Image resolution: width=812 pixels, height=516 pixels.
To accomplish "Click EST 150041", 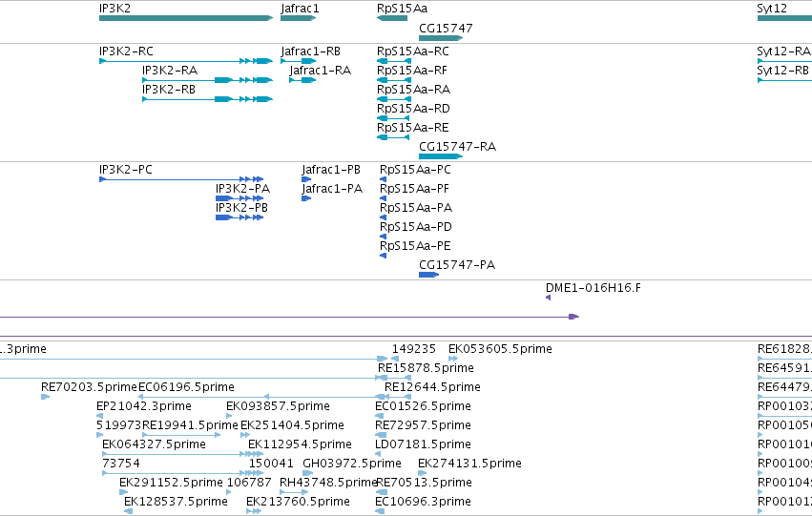I will click(x=257, y=474).
